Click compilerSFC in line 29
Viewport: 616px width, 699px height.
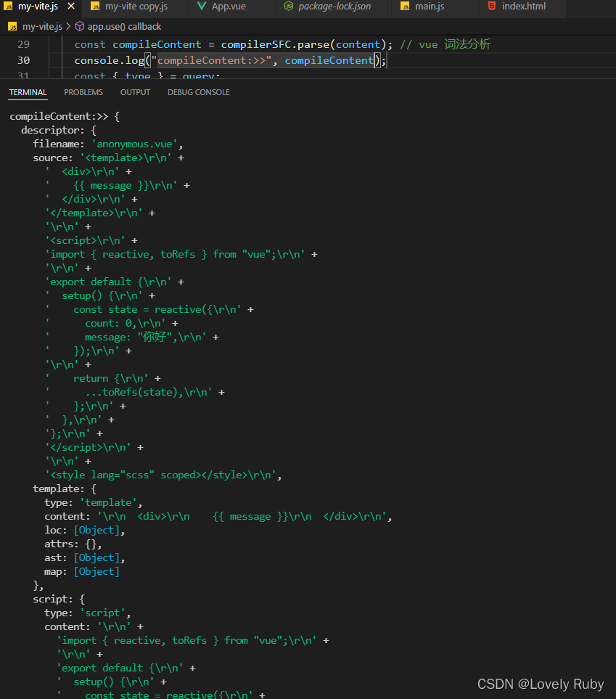pos(256,44)
